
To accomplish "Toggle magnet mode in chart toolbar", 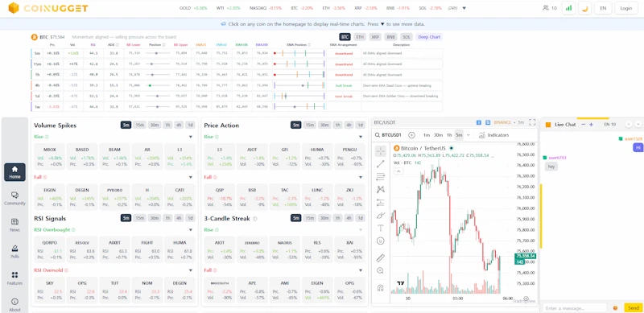I will [x=380, y=287].
